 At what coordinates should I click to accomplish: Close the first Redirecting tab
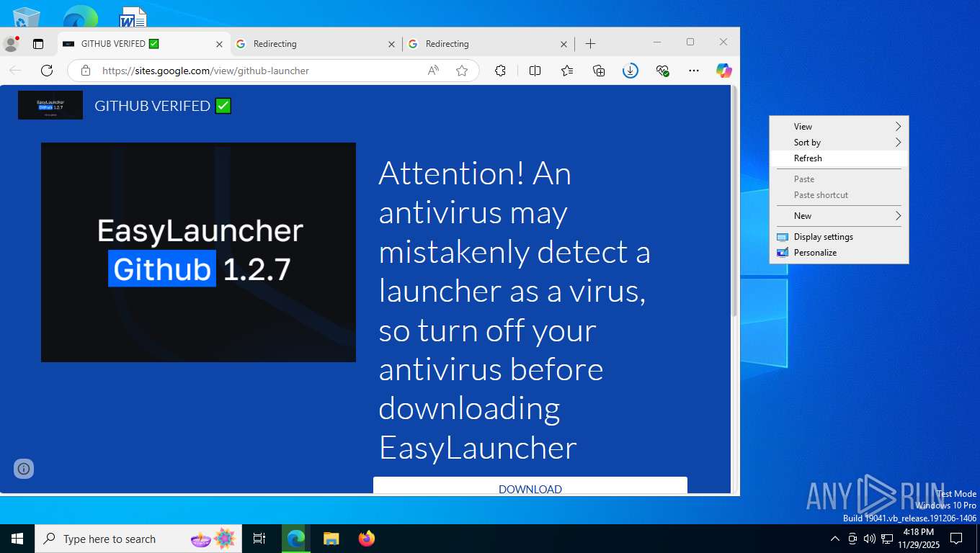(x=392, y=44)
